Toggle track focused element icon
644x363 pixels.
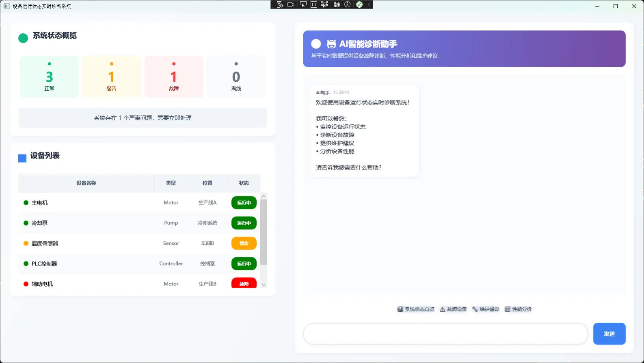tap(324, 4)
